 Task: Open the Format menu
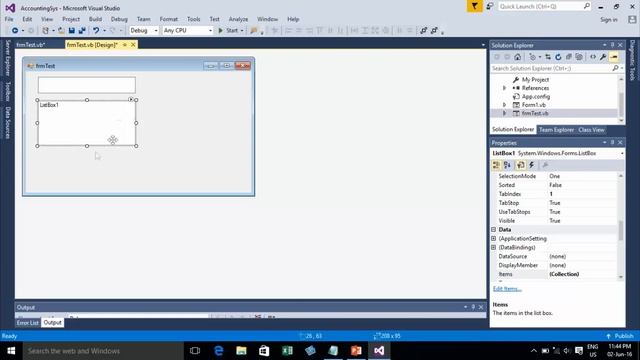coord(169,19)
